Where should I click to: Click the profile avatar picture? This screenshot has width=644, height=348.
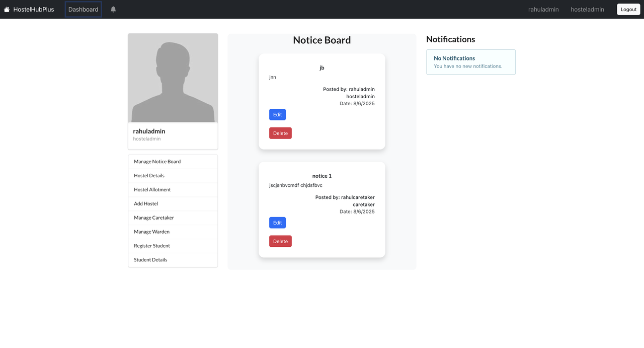point(173,78)
